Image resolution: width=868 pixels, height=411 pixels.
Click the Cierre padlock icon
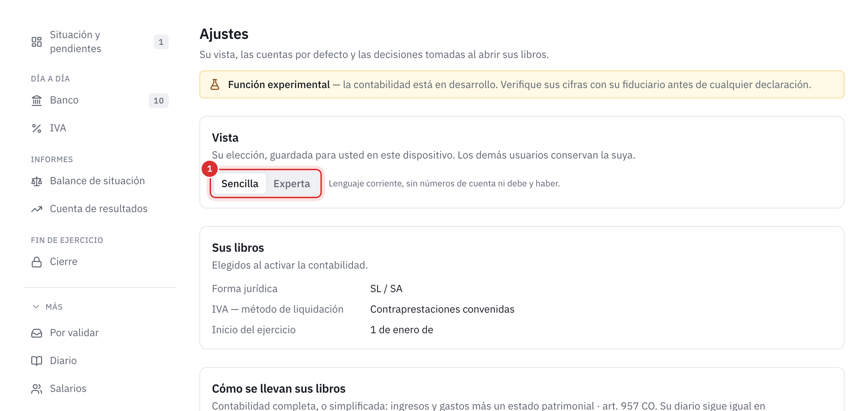tap(37, 262)
